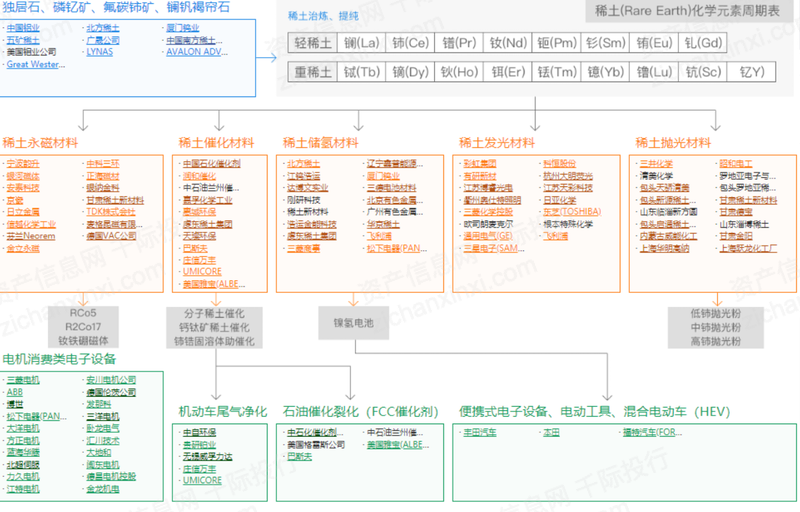The width and height of the screenshot is (800, 512).
Task: Click the 镥(Lu) element cell
Action: coord(655,72)
